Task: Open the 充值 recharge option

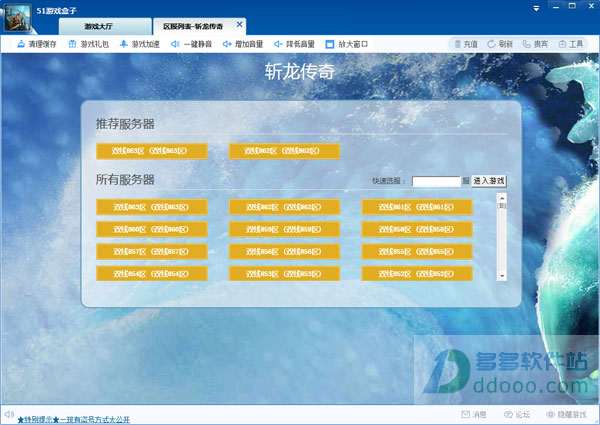Action: click(x=466, y=44)
